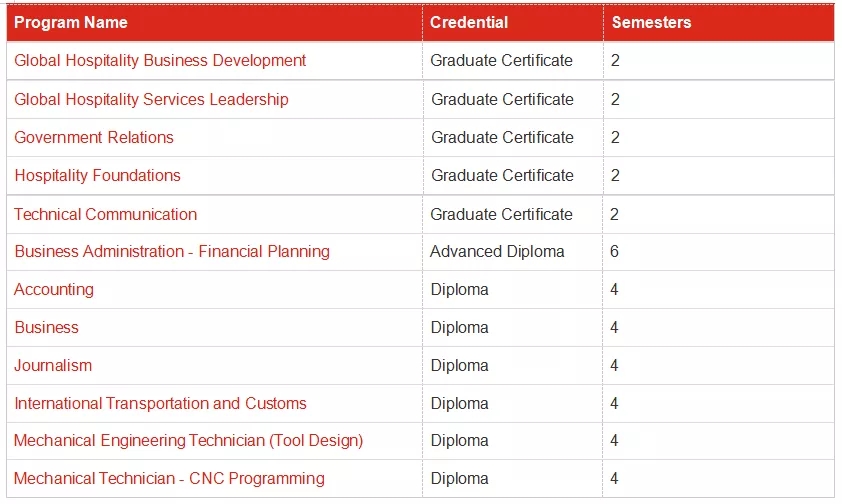Viewport: 842px width, 504px height.
Task: Open the Business diploma program link
Action: (x=46, y=327)
